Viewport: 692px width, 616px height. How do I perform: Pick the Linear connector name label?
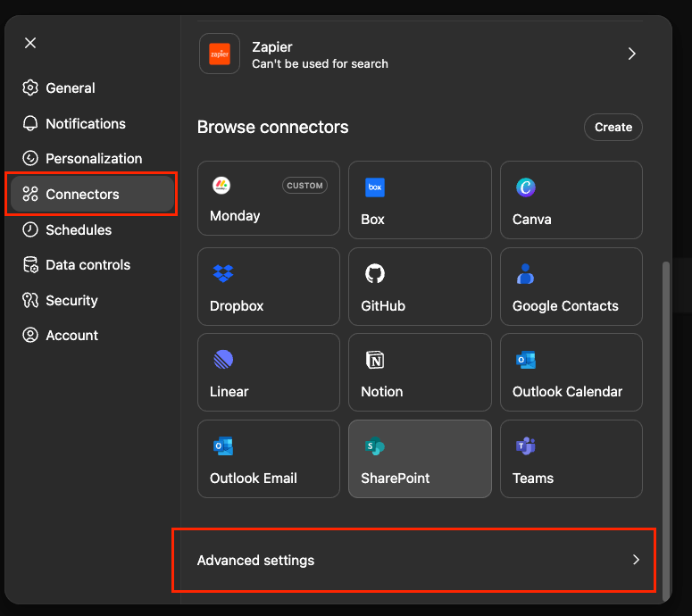pos(229,391)
